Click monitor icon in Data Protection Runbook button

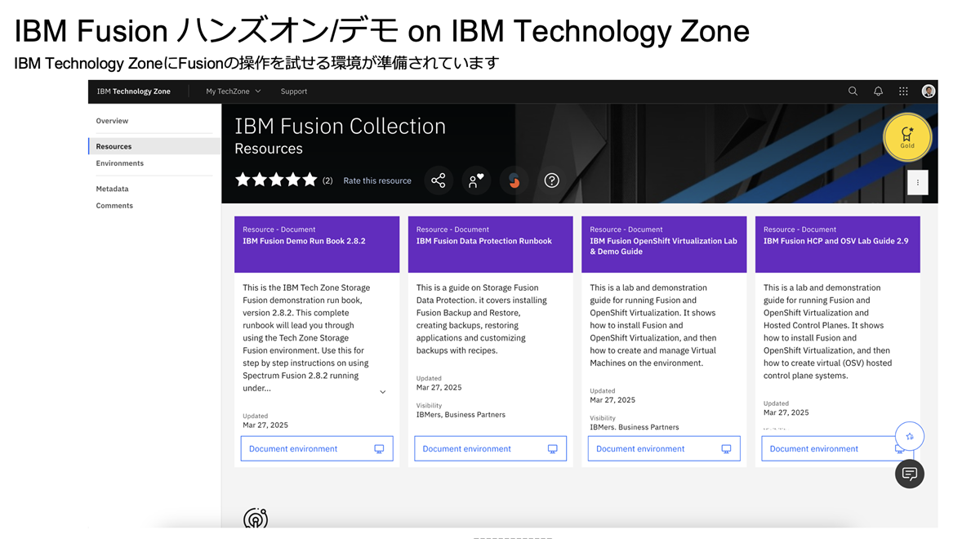(x=553, y=449)
